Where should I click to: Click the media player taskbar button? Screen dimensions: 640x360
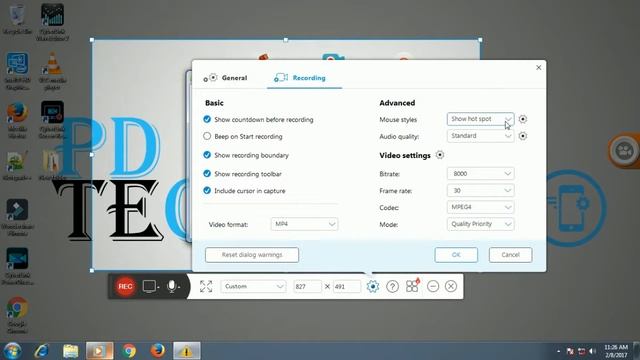100,351
